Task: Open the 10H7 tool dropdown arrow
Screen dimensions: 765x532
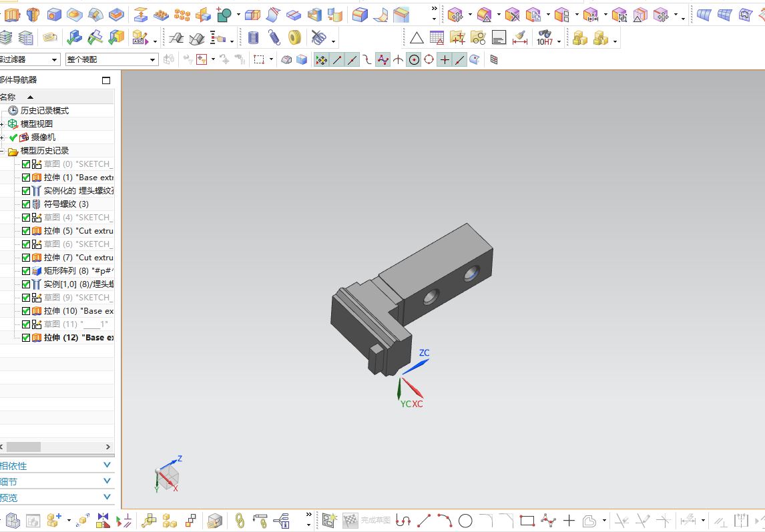Action: tap(559, 41)
